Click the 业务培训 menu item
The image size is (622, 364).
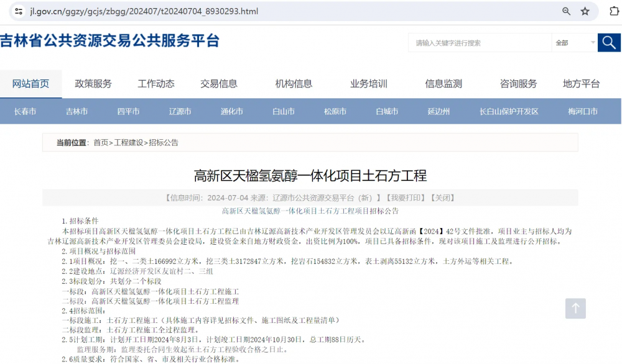tap(370, 83)
